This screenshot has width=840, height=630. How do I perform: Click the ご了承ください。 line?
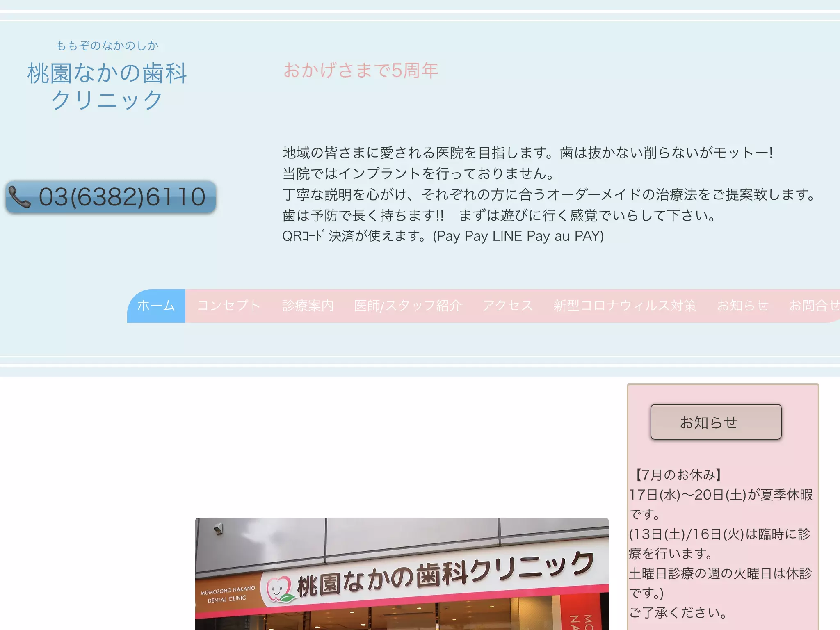tap(678, 613)
